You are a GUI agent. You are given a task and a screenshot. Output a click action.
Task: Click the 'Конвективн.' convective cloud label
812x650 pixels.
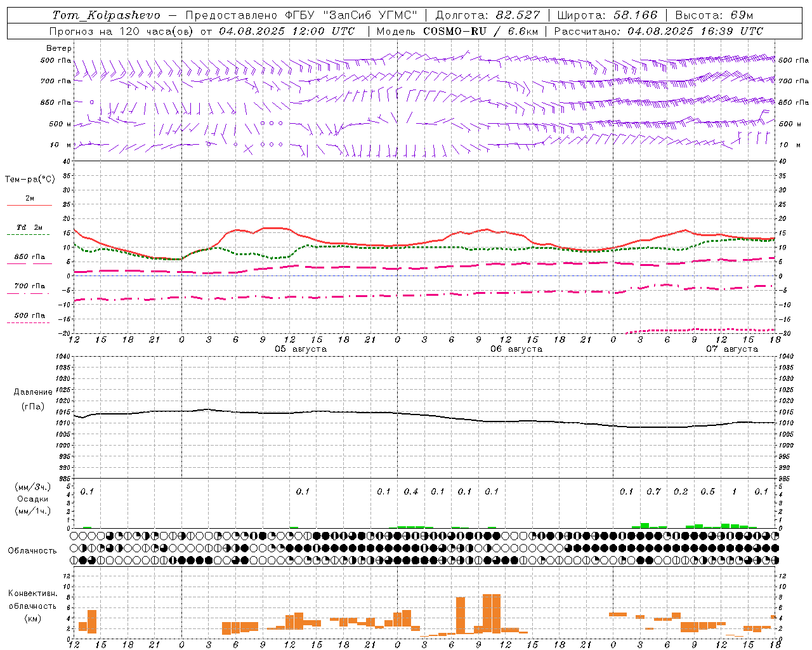click(33, 594)
